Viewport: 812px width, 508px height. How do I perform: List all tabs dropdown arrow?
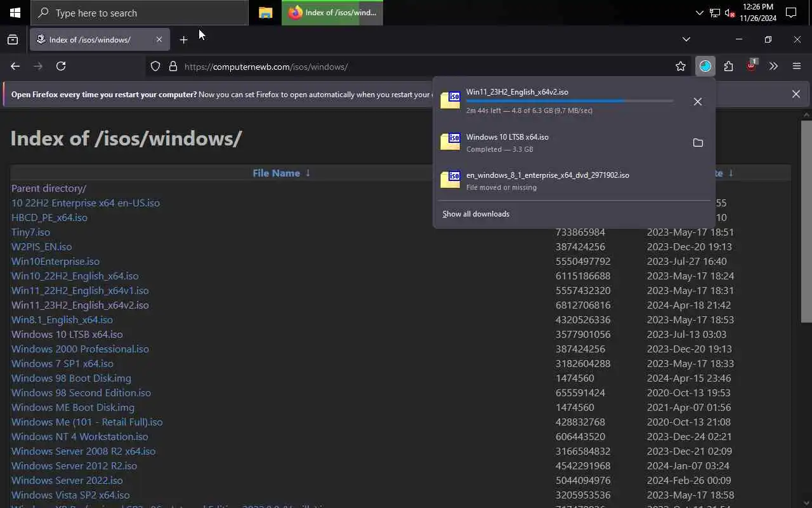click(x=686, y=39)
